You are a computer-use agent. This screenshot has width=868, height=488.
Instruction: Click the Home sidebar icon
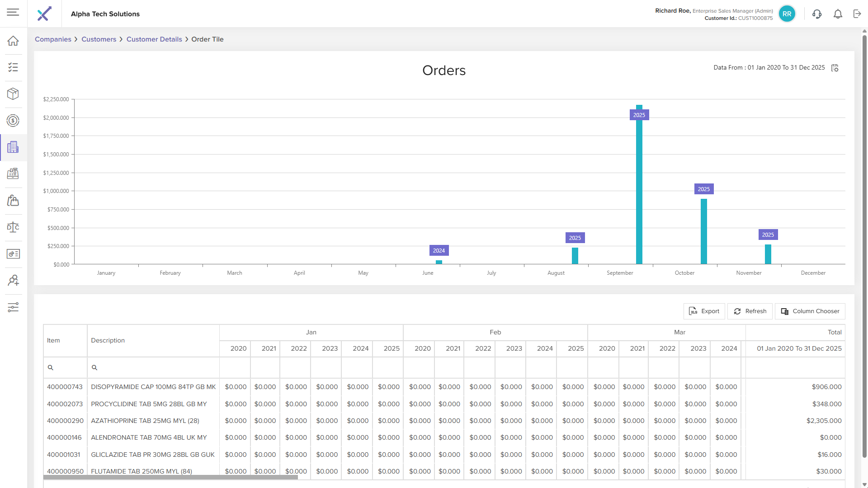pyautogui.click(x=13, y=41)
